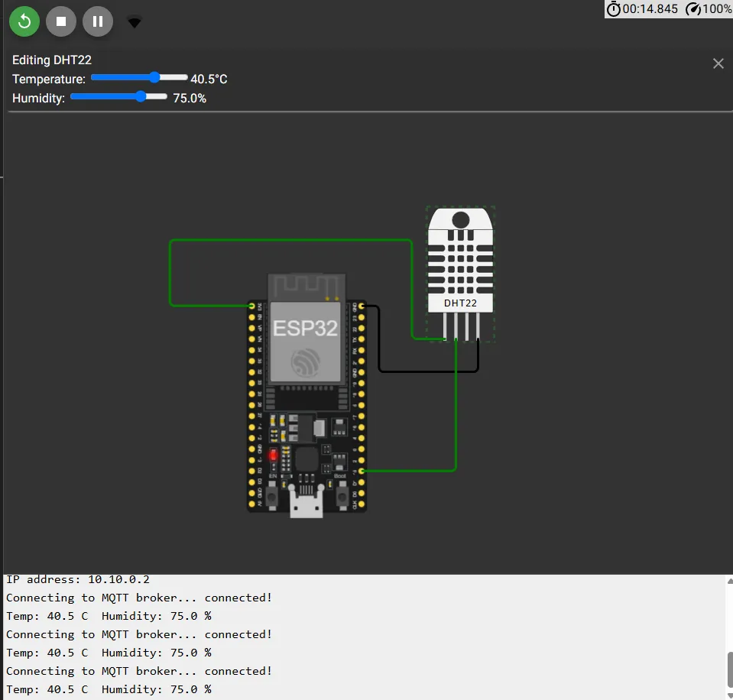Click the ESP32 top-right GND pin
The image size is (733, 700).
pos(362,306)
